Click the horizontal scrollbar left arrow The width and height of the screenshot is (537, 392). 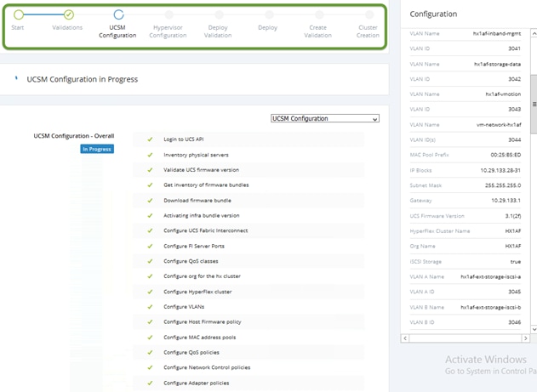click(405, 338)
